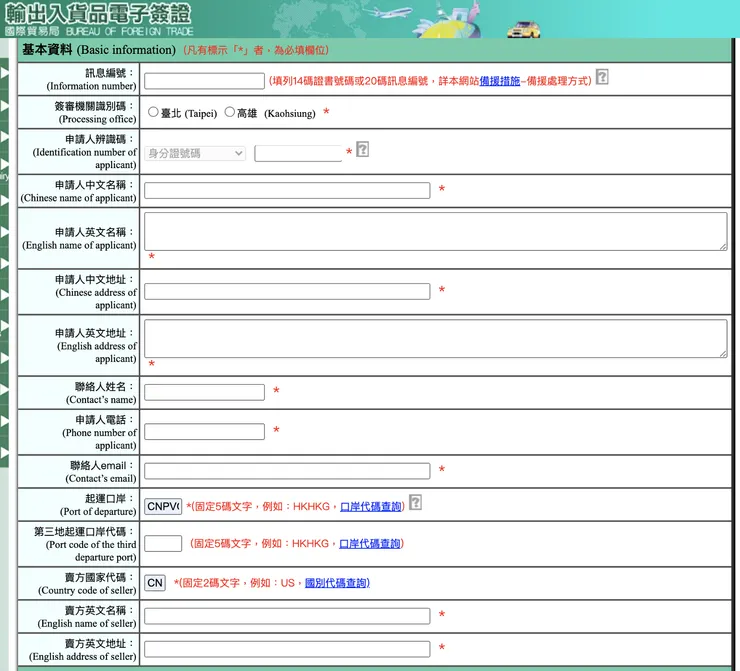Viewport: 740px width, 671px height.
Task: Click the BUREAU OF FOREIGN TRADE banner text
Action: click(x=129, y=31)
